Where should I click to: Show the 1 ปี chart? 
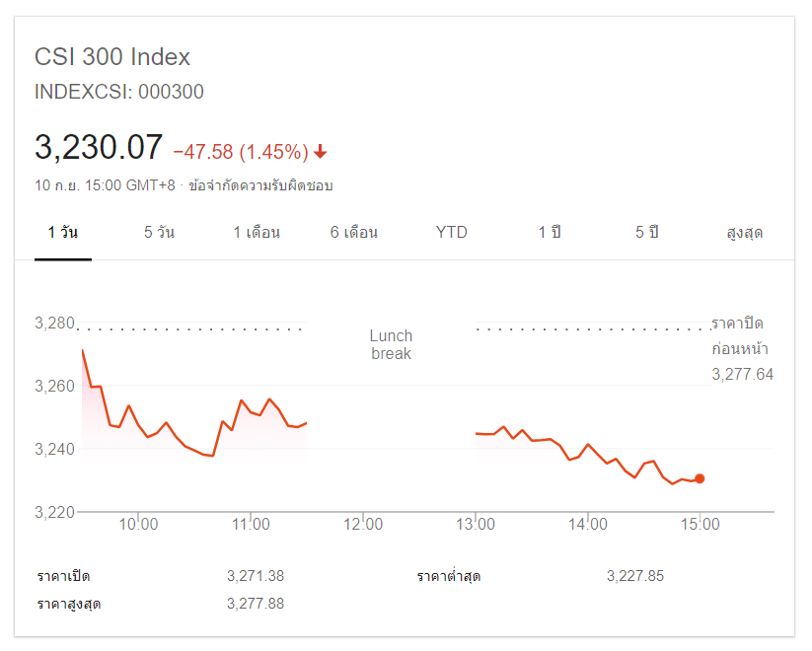(550, 233)
